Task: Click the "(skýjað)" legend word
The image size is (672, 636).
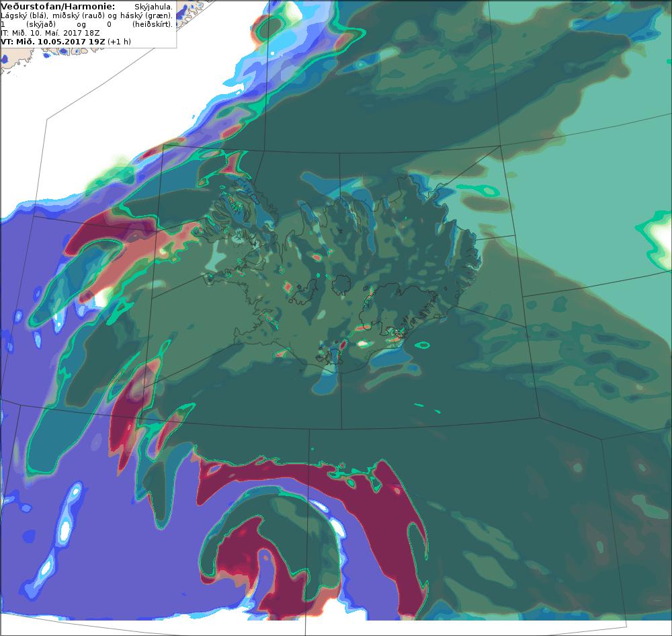Action: pos(42,24)
